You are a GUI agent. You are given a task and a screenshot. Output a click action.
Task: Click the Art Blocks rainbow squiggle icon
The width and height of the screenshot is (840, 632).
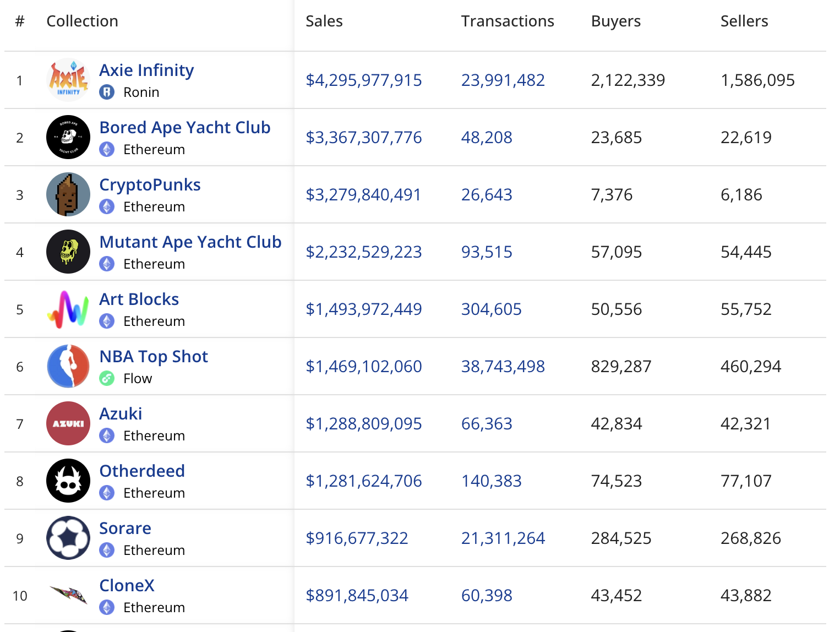coord(68,309)
